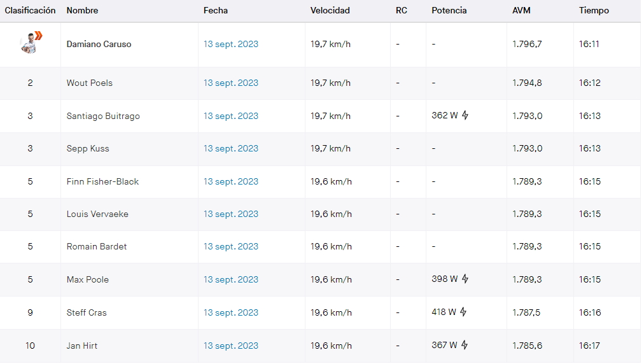Click the Potencia column header
Screen dimensions: 644x364
click(449, 11)
